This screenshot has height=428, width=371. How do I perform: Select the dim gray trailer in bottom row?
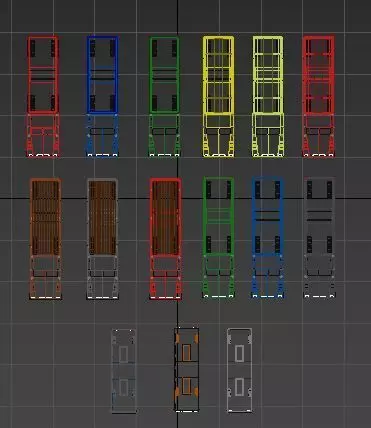point(124,371)
